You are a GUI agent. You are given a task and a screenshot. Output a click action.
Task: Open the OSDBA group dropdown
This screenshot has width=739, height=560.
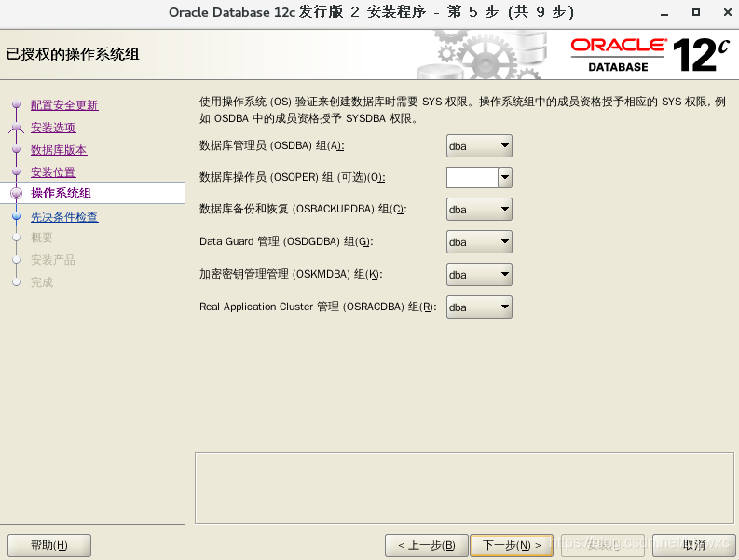[479, 146]
